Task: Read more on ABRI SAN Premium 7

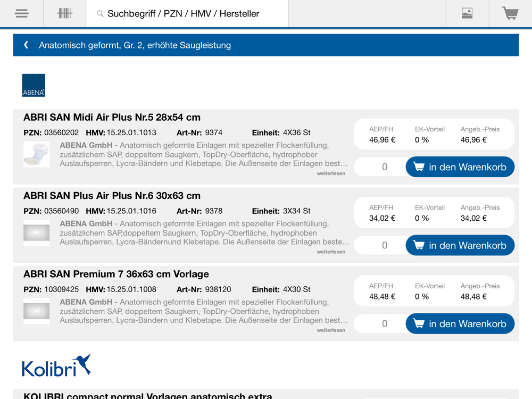Action: 331,330
